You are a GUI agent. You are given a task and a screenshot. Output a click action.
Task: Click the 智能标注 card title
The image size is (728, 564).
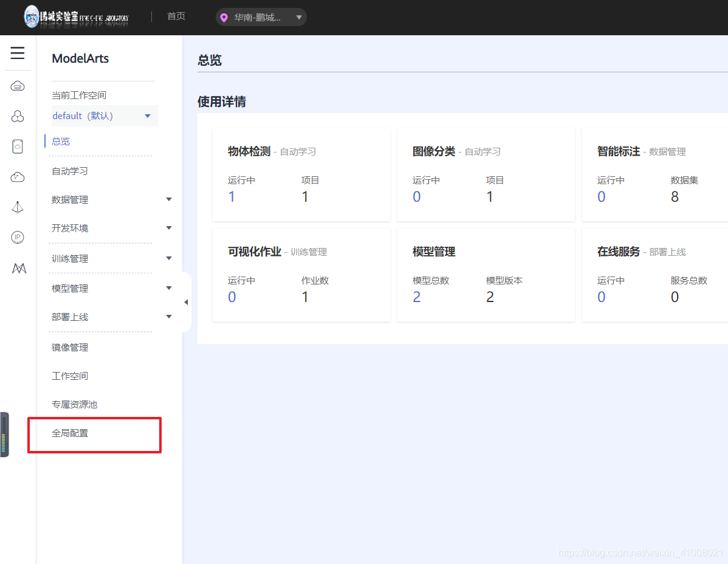[619, 151]
